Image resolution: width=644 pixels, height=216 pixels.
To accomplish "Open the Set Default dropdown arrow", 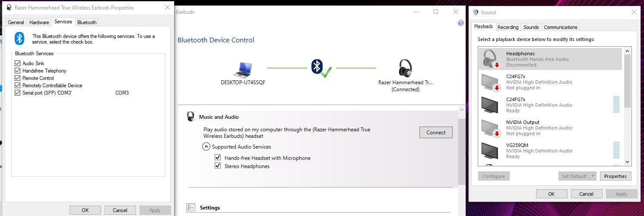I will click(593, 176).
